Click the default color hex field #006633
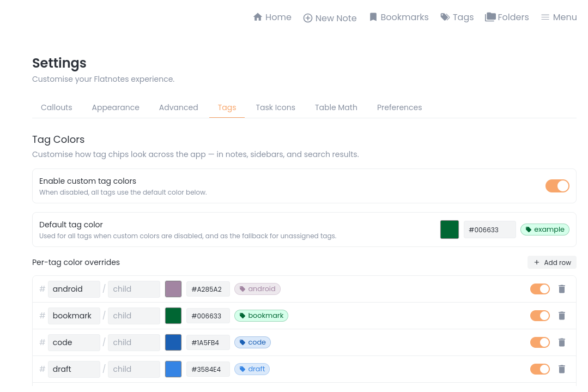 (489, 230)
